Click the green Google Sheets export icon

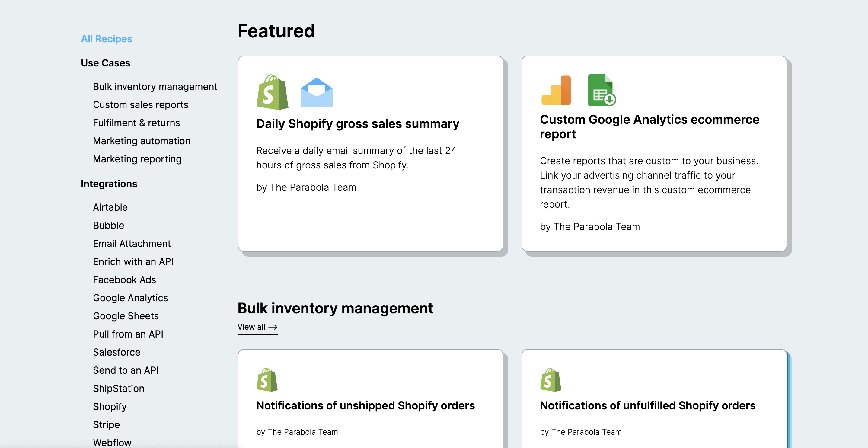coord(602,90)
